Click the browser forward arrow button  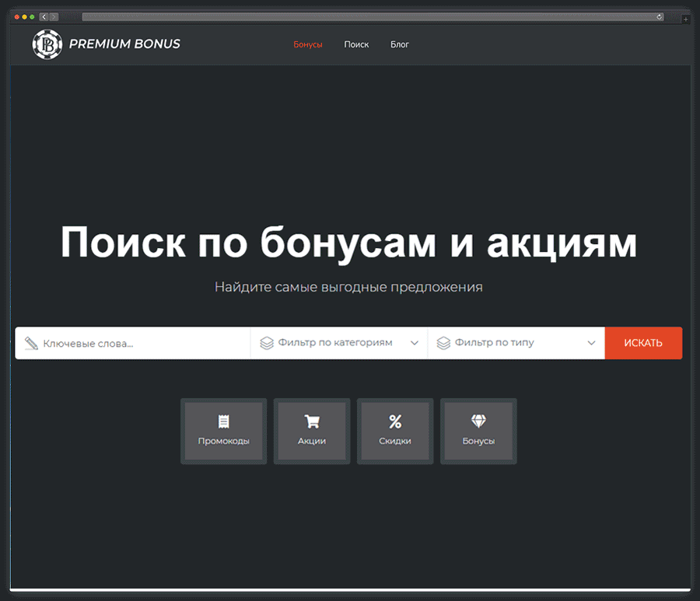pos(54,17)
